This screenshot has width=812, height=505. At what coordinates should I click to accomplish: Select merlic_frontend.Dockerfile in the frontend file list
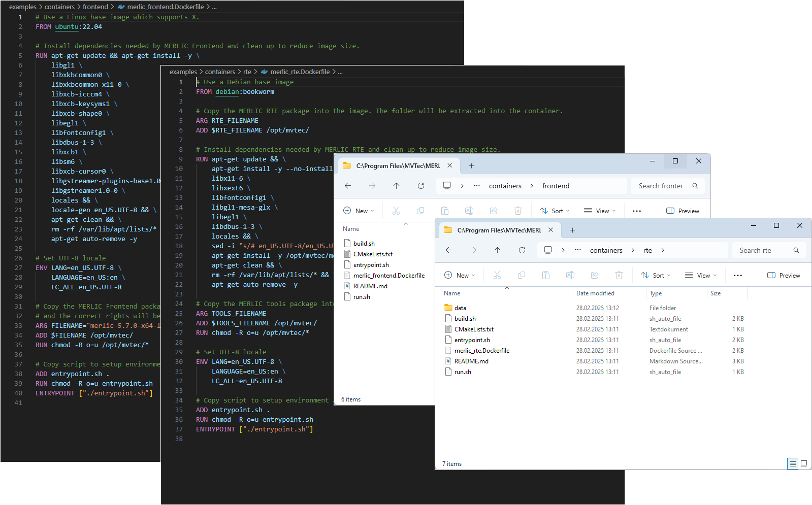388,276
